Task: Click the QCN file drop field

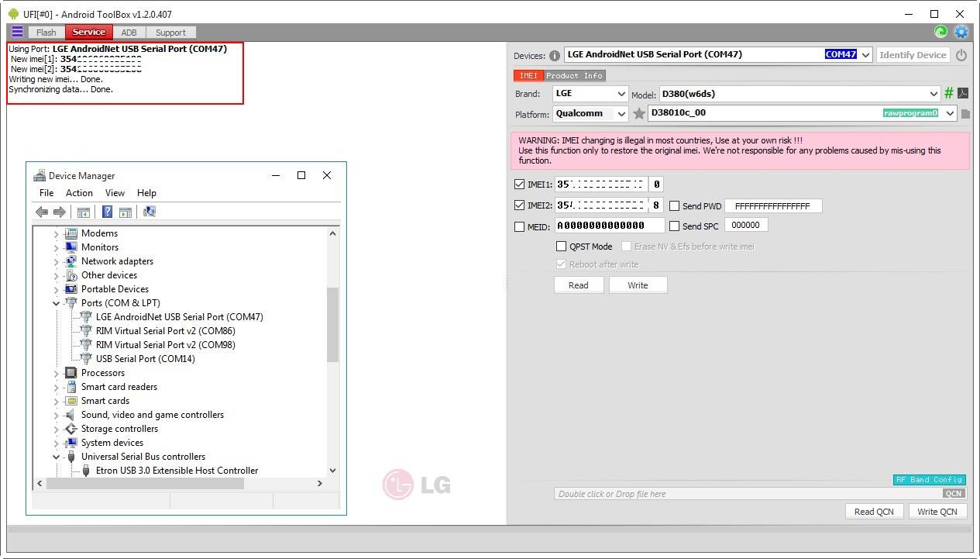Action: pos(760,494)
